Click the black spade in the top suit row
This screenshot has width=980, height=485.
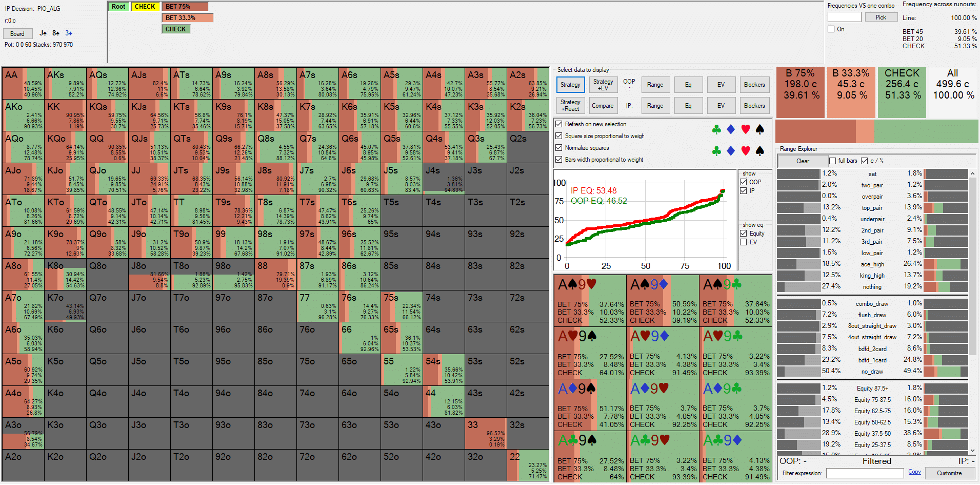click(x=760, y=130)
